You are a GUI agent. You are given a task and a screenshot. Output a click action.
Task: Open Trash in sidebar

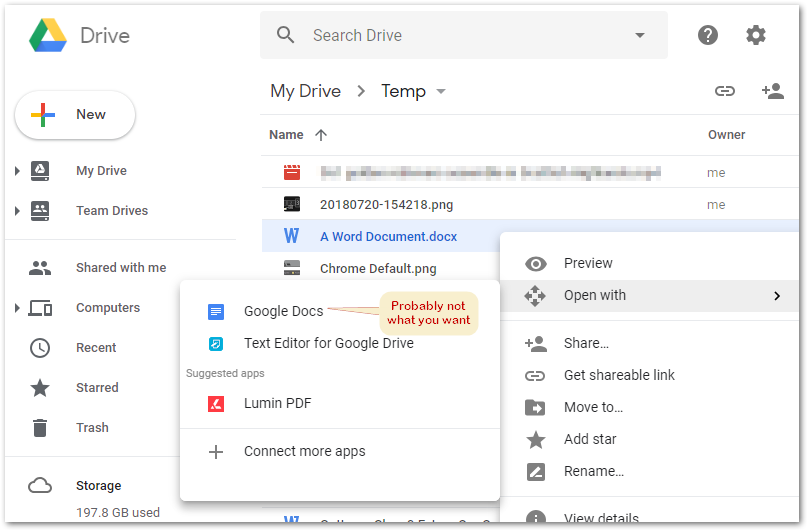tap(92, 428)
